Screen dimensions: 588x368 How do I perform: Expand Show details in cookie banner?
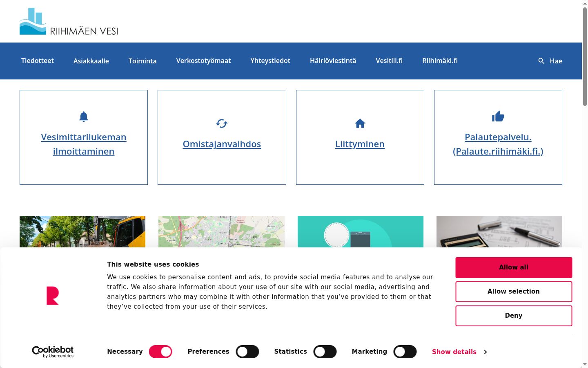459,352
